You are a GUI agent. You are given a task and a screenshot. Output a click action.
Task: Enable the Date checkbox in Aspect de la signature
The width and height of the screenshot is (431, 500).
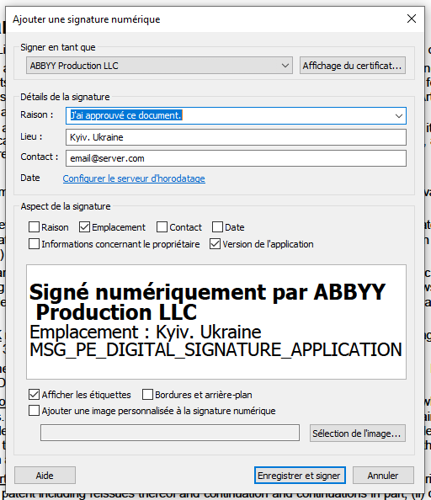tap(217, 227)
